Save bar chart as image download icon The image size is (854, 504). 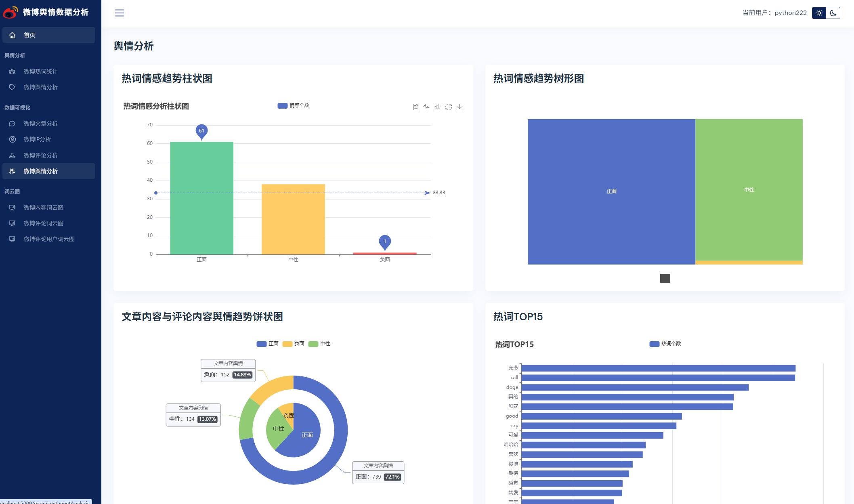[460, 107]
